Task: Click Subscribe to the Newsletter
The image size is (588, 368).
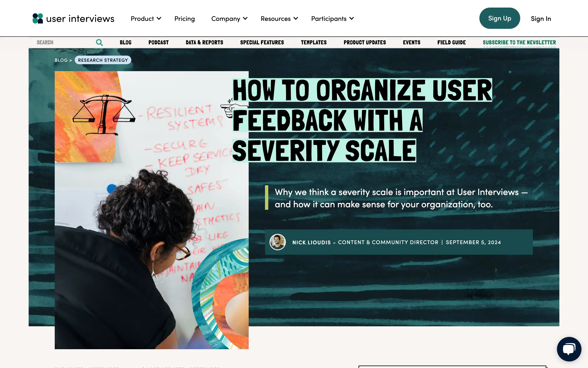Action: [519, 42]
